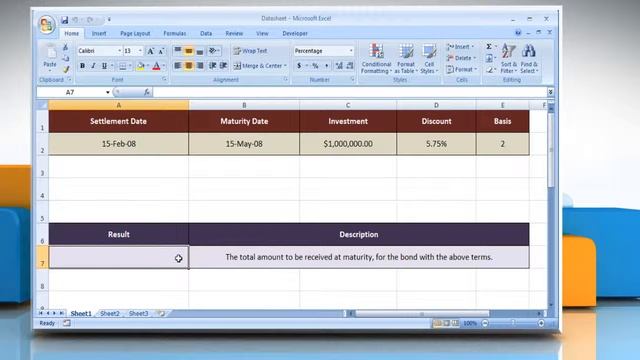Click the Cut scissors icon

coord(66,48)
